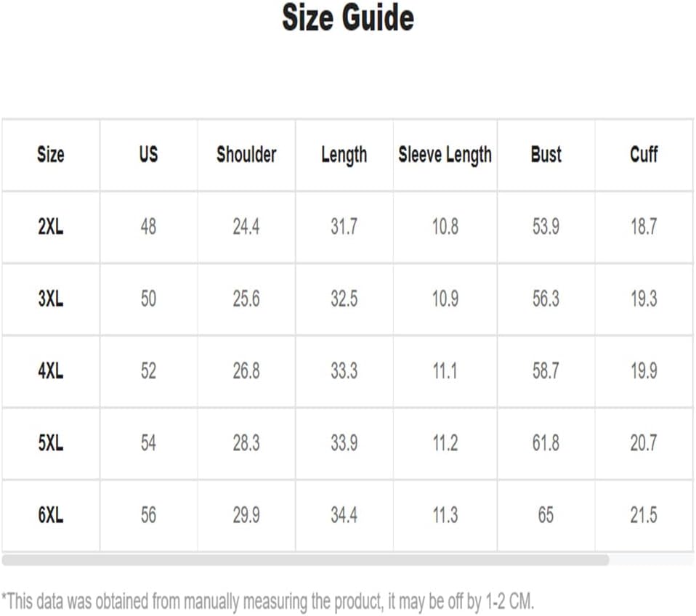Click the 2XL shoulder value 24.4

point(246,227)
